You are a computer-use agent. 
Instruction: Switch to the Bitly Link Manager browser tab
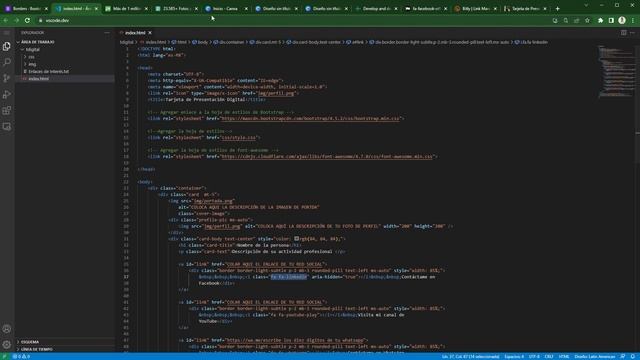(475, 9)
